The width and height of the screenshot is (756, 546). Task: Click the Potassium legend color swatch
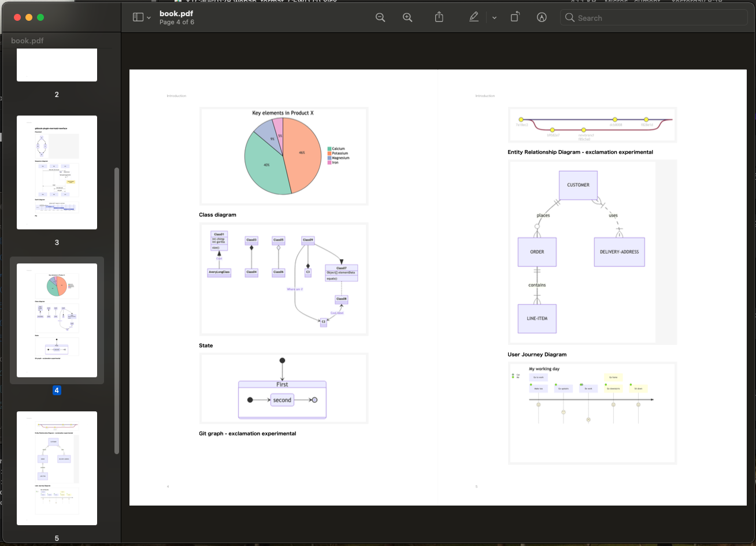(x=329, y=153)
